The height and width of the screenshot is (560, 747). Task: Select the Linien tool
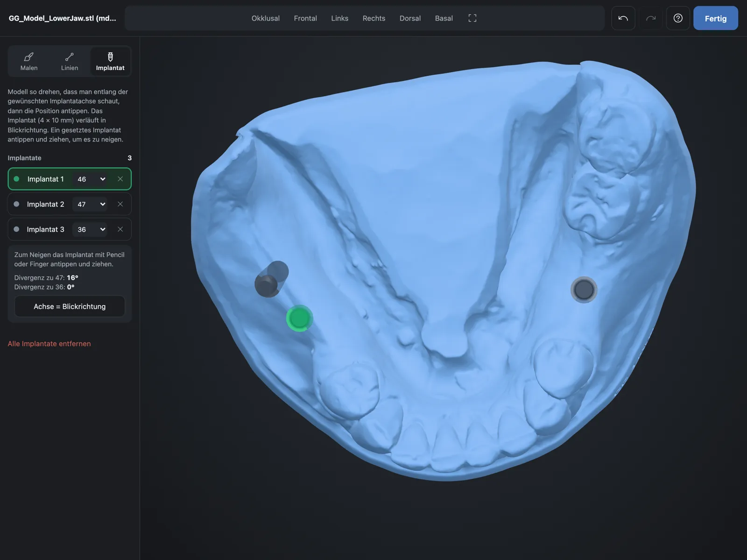pos(70,61)
